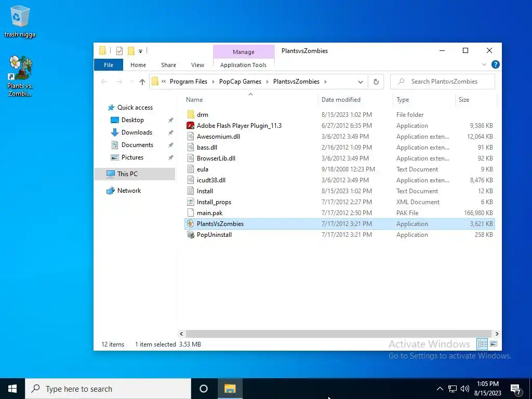Image resolution: width=532 pixels, height=399 pixels.
Task: Open the Windows Start menu
Action: (12, 389)
